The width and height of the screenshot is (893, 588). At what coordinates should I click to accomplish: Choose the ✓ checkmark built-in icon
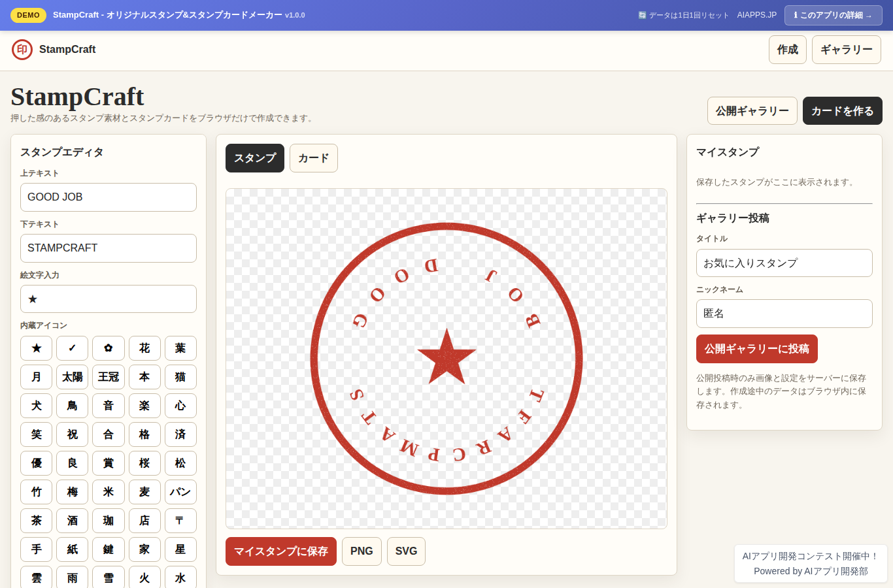tap(73, 348)
